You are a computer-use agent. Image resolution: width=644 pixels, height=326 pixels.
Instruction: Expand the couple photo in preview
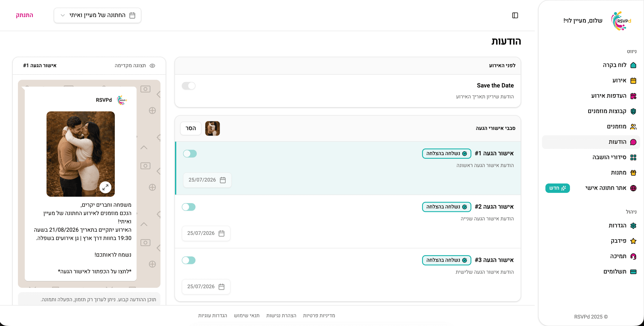pyautogui.click(x=105, y=187)
